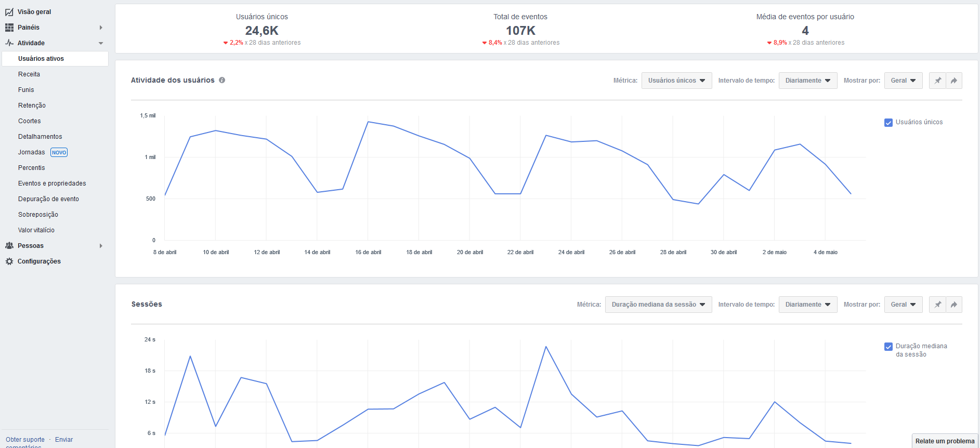Viewport: 980px width, 448px height.
Task: Select Usuários ativos in sidebar
Action: (55, 59)
